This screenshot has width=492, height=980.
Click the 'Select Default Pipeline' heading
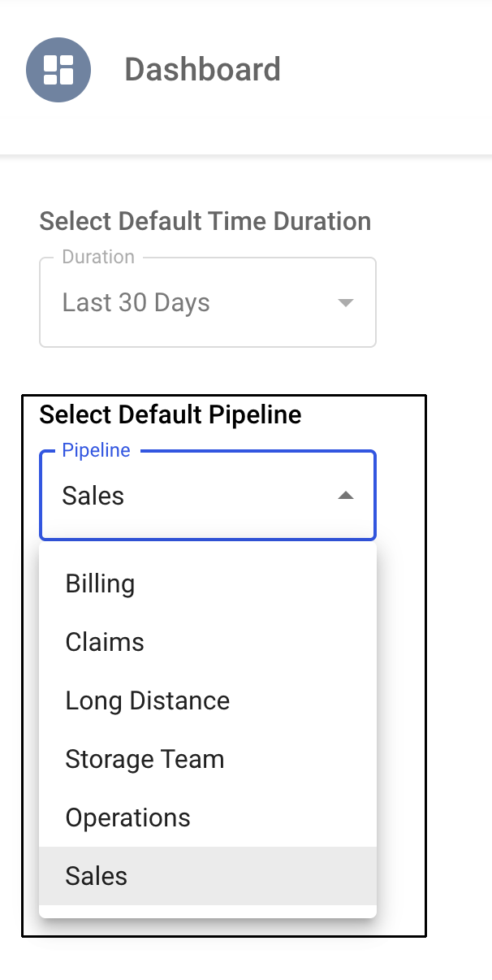pos(170,414)
